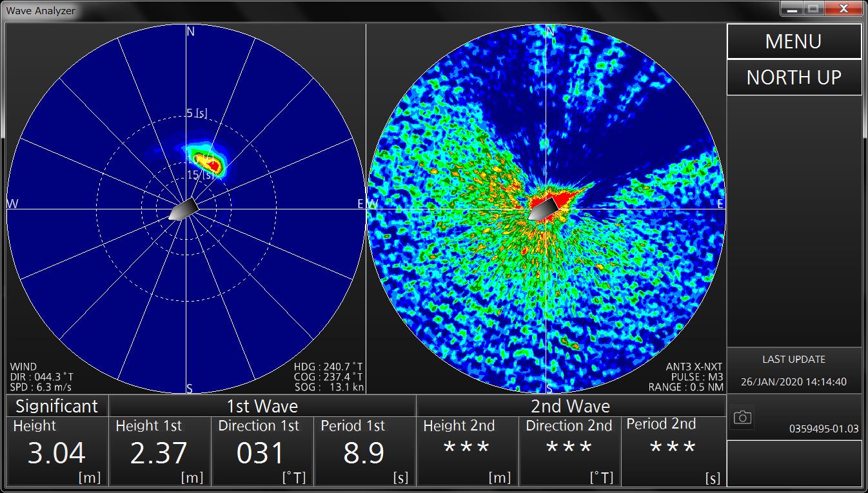Click the 2nd Wave header
The width and height of the screenshot is (868, 493).
pyautogui.click(x=570, y=406)
